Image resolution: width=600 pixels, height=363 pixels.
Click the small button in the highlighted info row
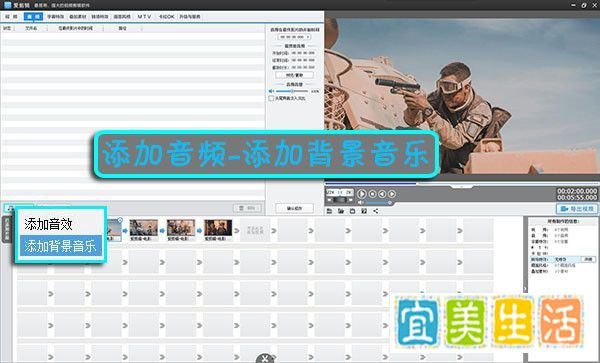589,259
